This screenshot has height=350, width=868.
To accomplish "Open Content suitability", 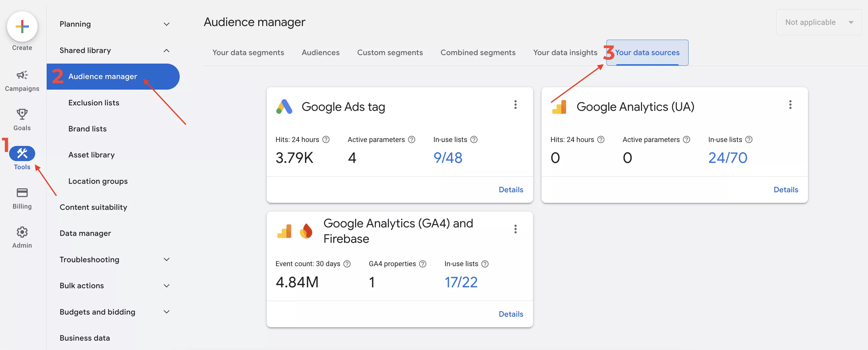I will (x=93, y=207).
